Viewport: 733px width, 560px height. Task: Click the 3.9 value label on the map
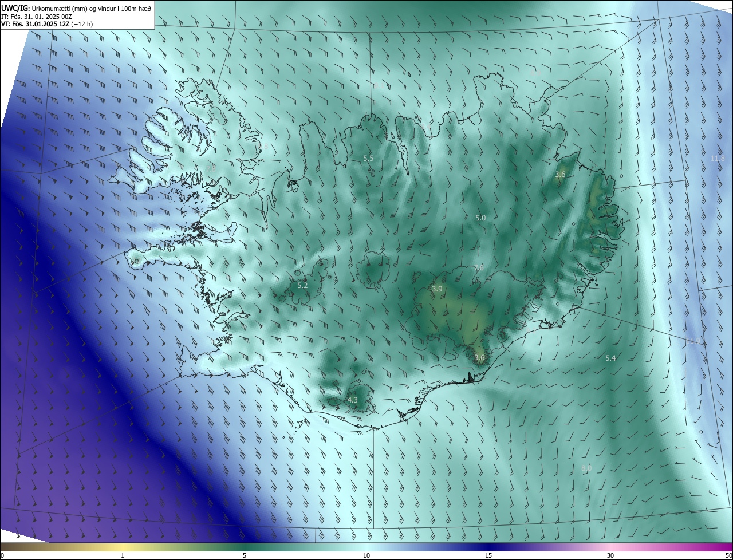pyautogui.click(x=437, y=289)
